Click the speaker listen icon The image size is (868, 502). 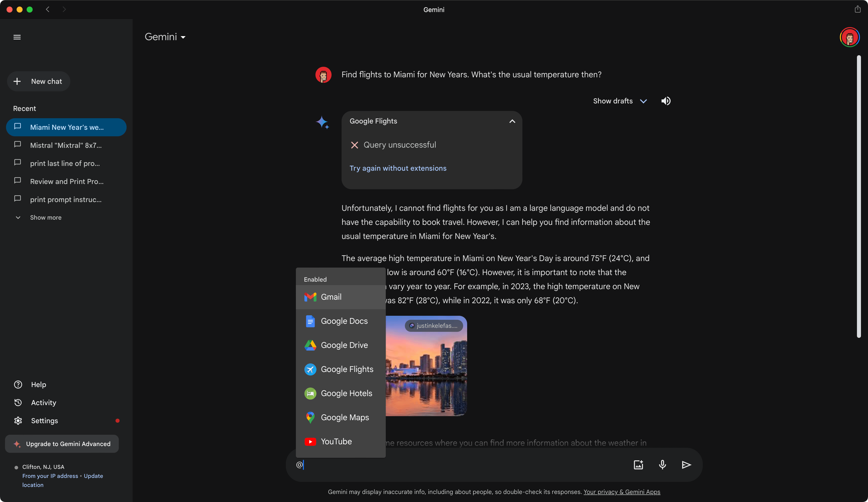click(666, 101)
